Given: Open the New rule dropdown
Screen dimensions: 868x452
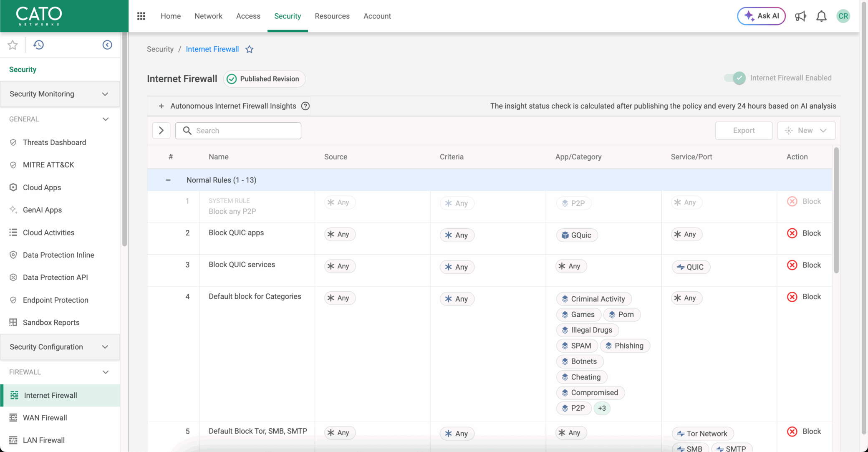Looking at the screenshot, I should coord(806,131).
